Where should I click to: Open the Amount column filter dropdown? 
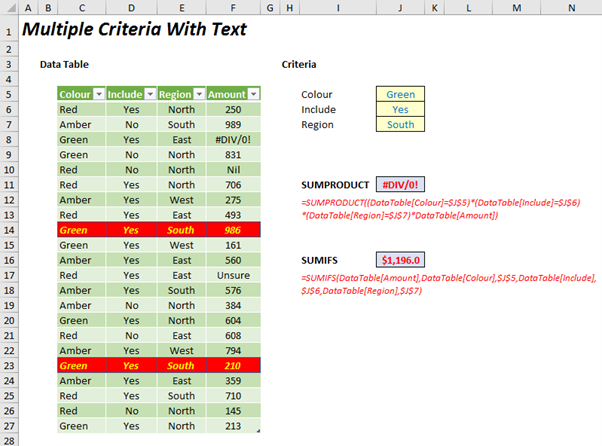tap(254, 94)
